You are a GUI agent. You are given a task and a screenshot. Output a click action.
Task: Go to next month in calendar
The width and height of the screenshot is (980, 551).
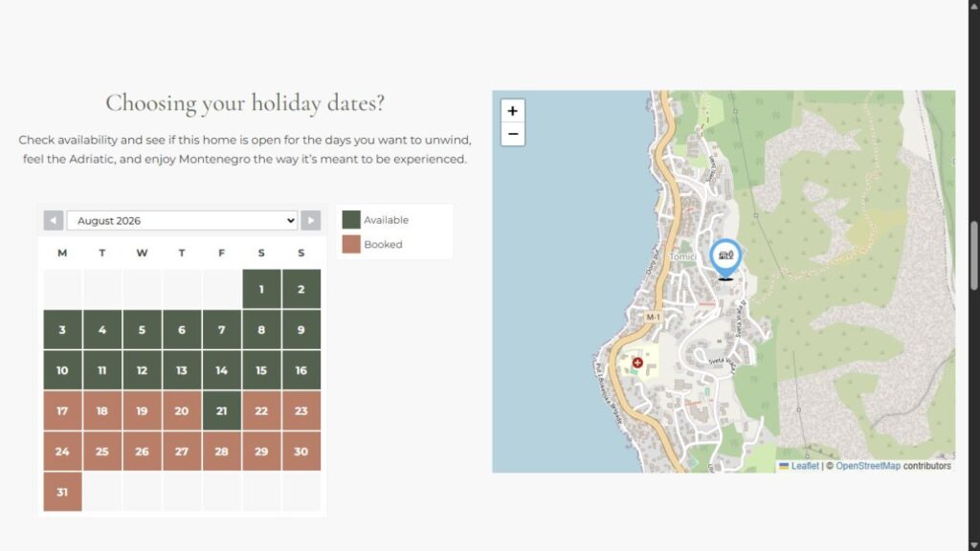[x=311, y=221]
